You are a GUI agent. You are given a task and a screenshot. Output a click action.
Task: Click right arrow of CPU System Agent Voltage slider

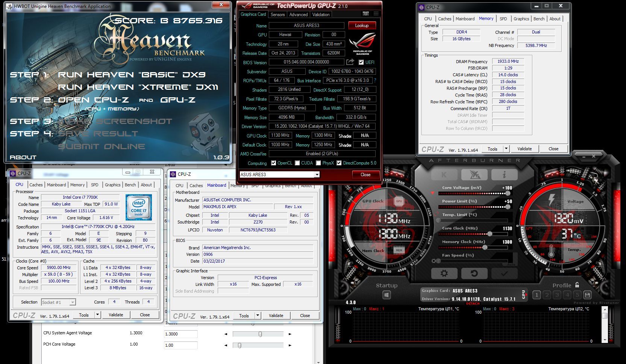pos(290,334)
